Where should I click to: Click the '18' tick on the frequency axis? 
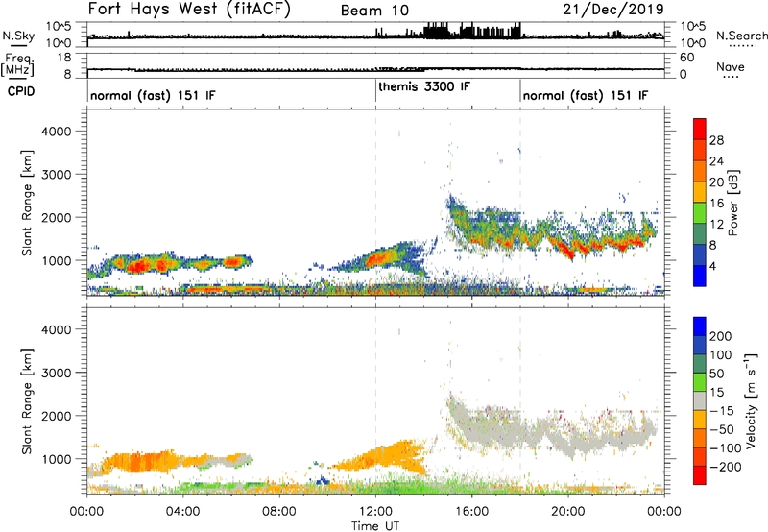[x=63, y=57]
